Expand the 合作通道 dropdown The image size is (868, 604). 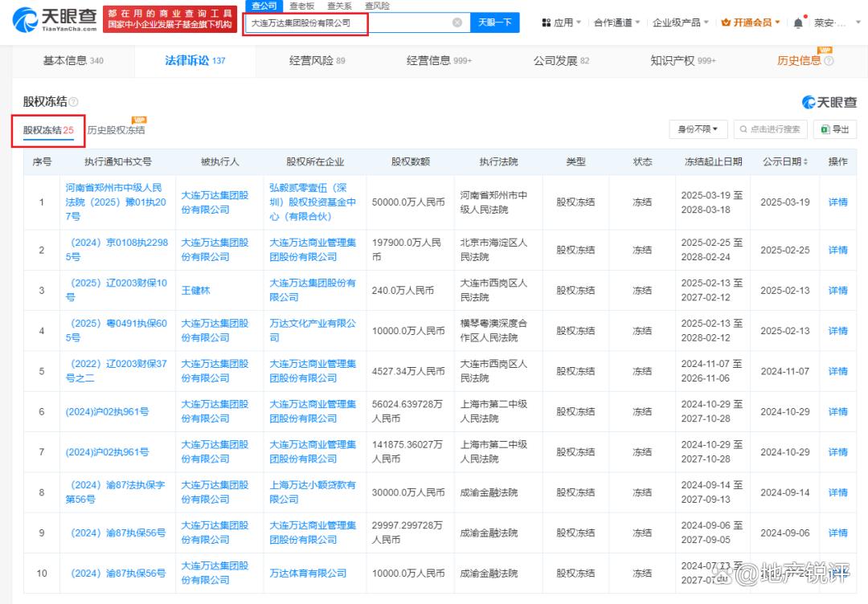[616, 22]
